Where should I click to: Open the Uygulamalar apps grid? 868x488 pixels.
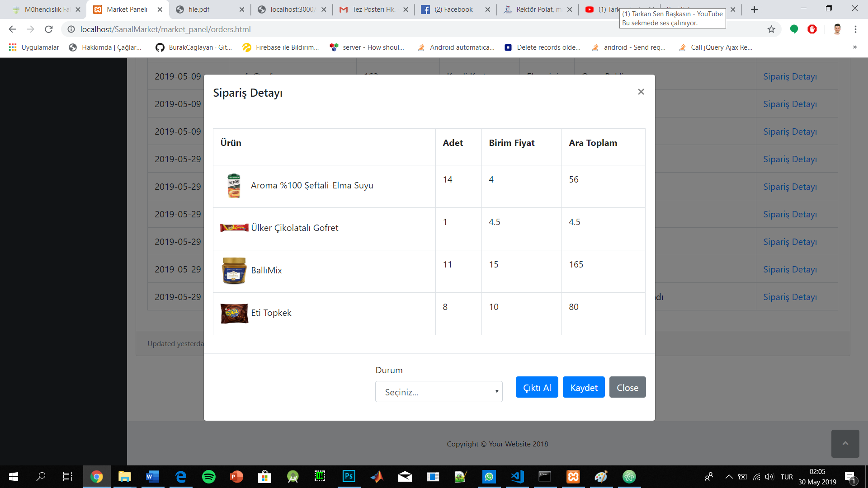(x=12, y=47)
